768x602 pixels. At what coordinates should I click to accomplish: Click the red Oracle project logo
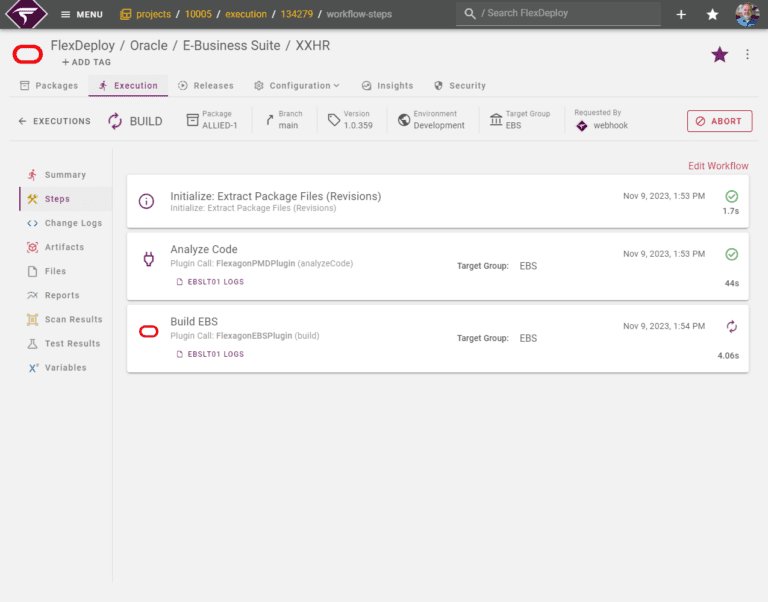coord(28,54)
